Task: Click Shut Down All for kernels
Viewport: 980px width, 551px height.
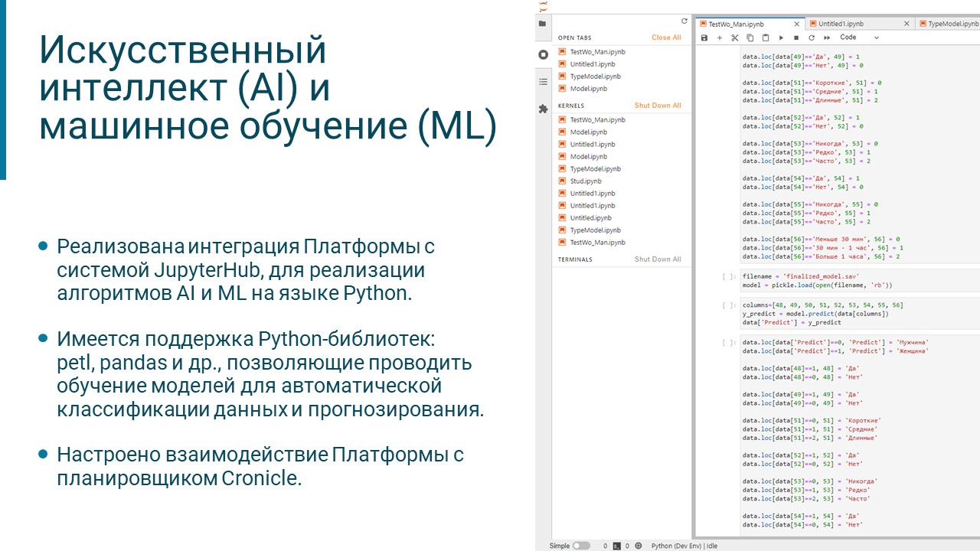Action: pyautogui.click(x=658, y=106)
